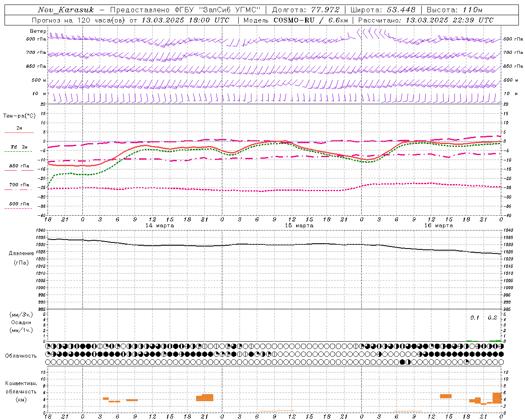Click the 'Тем-ра(°C)' temperature panel label
Screen dimensions: 525x420
(19, 116)
